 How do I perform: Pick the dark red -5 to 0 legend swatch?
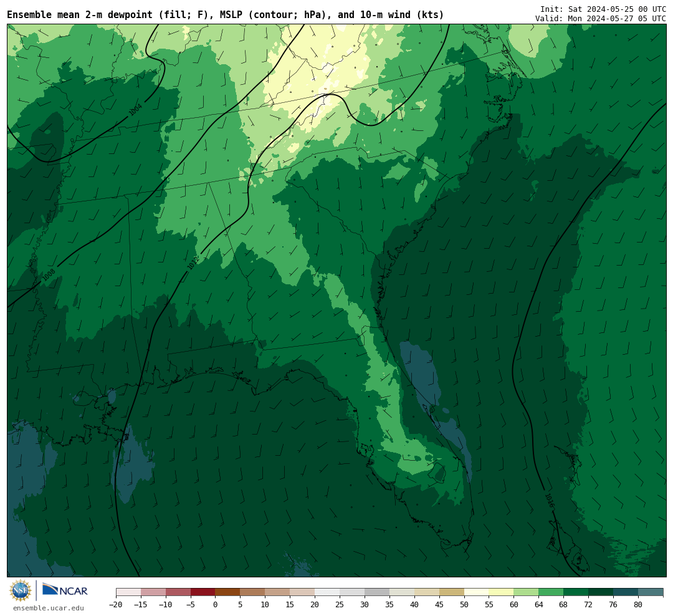(x=203, y=592)
